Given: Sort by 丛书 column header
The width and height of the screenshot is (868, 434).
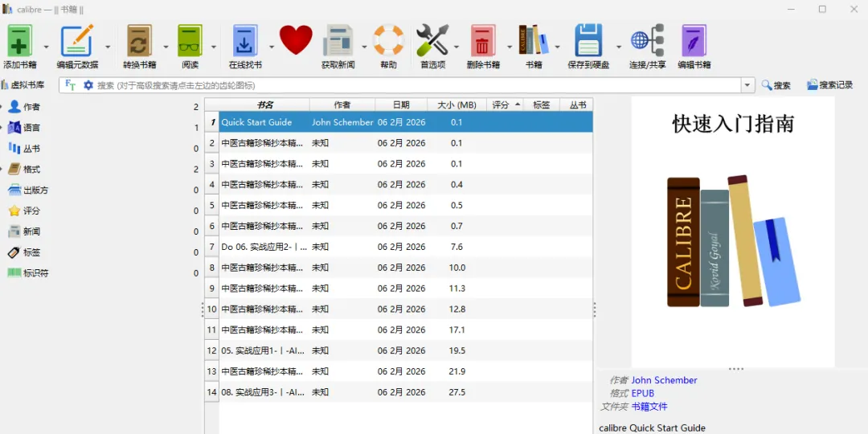Looking at the screenshot, I should [576, 104].
